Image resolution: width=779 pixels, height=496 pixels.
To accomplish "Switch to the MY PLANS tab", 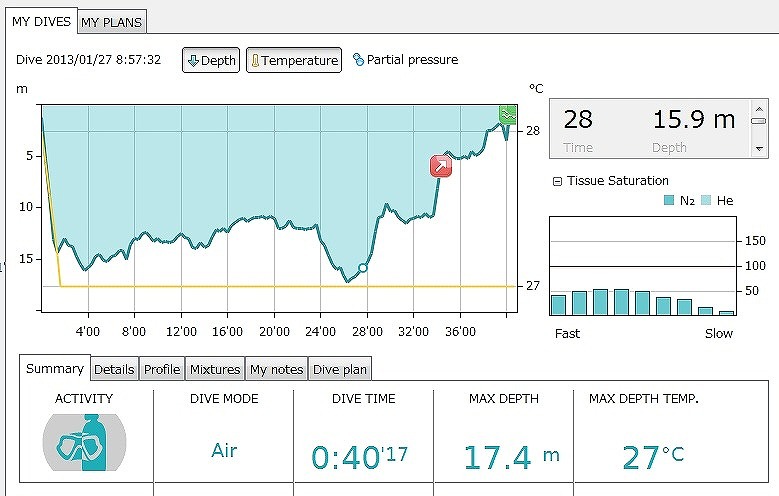I will coord(112,22).
